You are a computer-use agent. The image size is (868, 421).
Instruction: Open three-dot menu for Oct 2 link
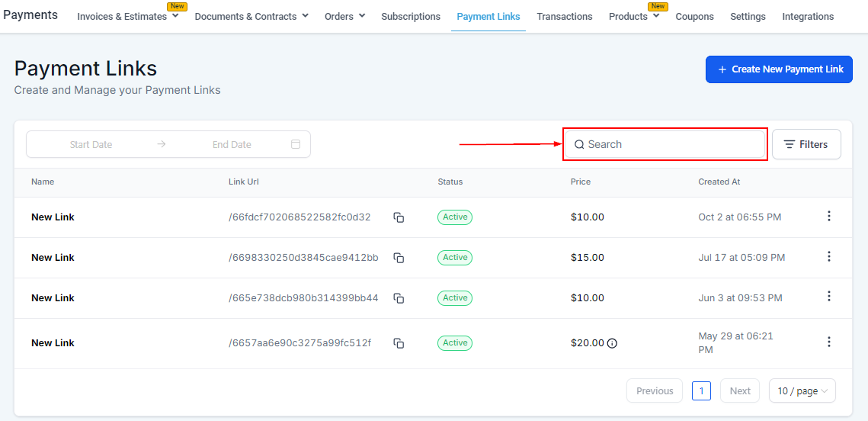(829, 217)
